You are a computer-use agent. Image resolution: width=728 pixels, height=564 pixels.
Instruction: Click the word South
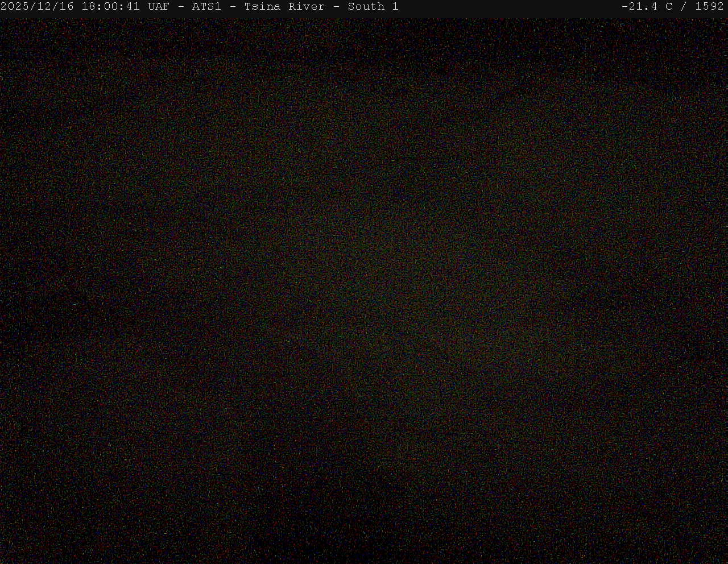[x=366, y=7]
